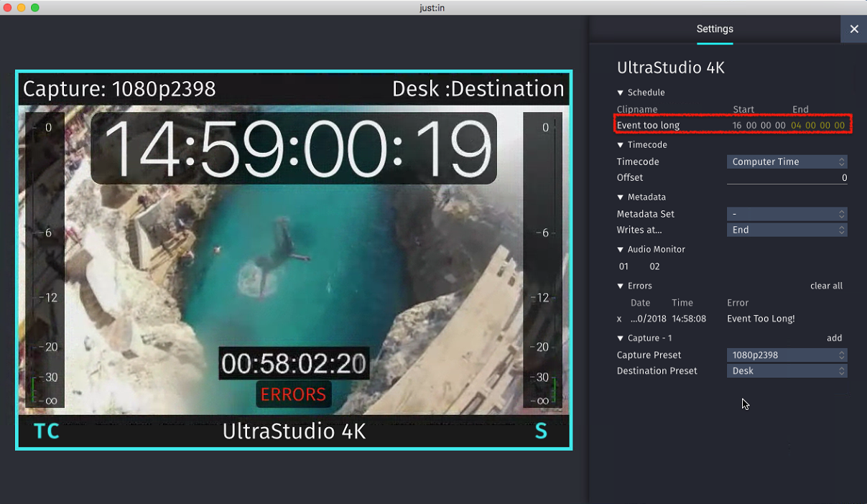Viewport: 867px width, 504px height.
Task: Click the 00:58:02:20 duration counter
Action: click(x=294, y=364)
